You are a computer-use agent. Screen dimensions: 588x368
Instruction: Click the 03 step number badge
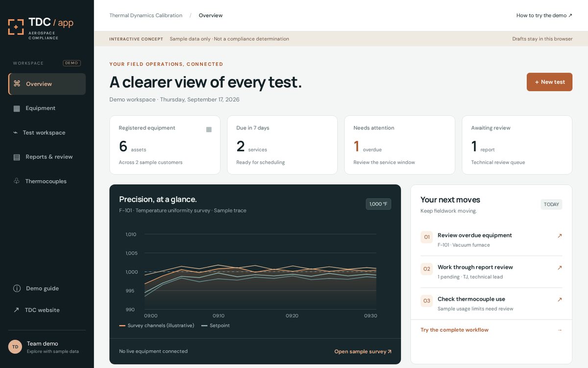(427, 301)
